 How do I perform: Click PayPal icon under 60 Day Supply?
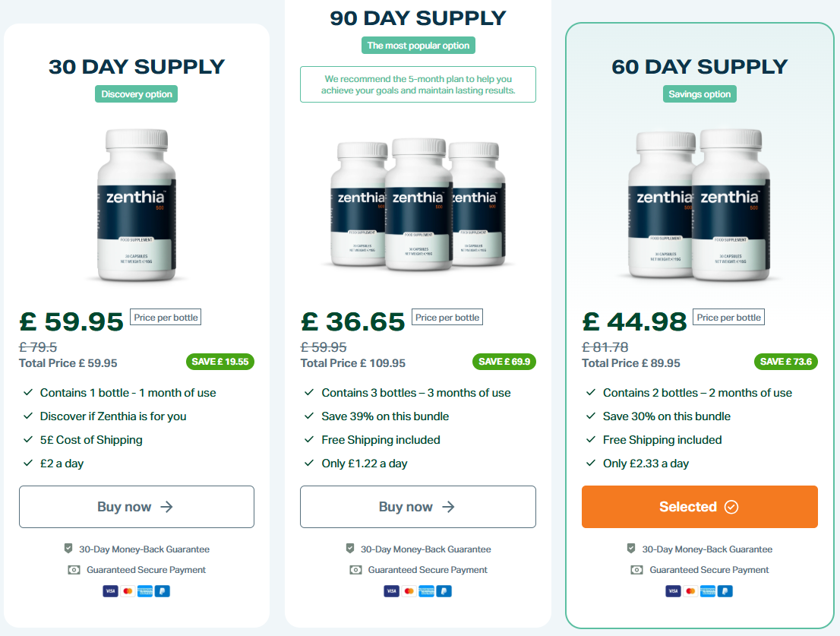[x=725, y=590]
